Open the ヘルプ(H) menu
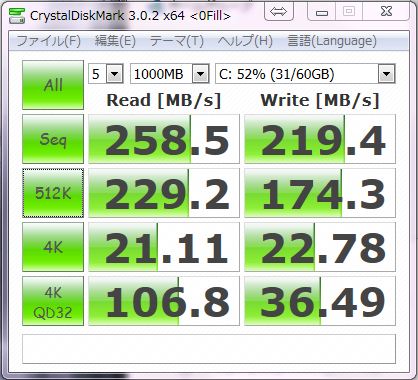 tap(245, 41)
